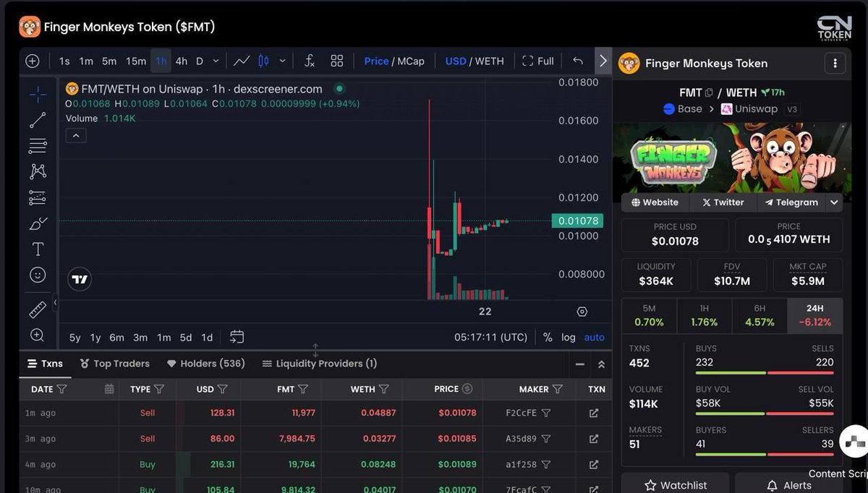Select the trend line drawing tool
Screen dimensions: 868x493
coord(38,120)
